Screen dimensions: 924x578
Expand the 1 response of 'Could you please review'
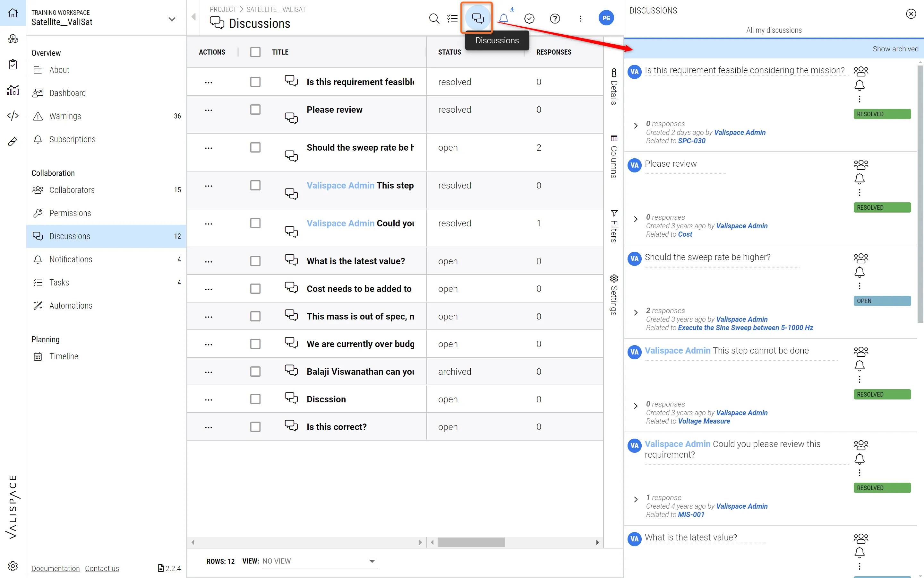click(636, 500)
